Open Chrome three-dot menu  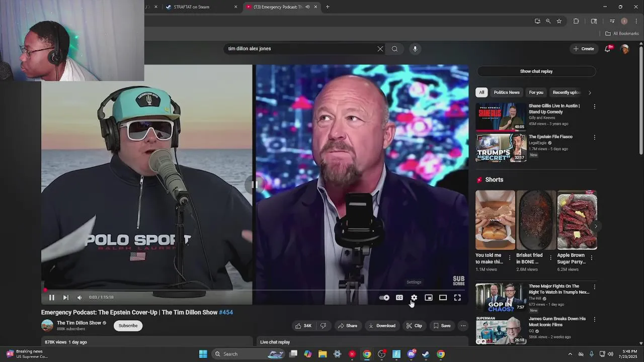[x=636, y=21]
